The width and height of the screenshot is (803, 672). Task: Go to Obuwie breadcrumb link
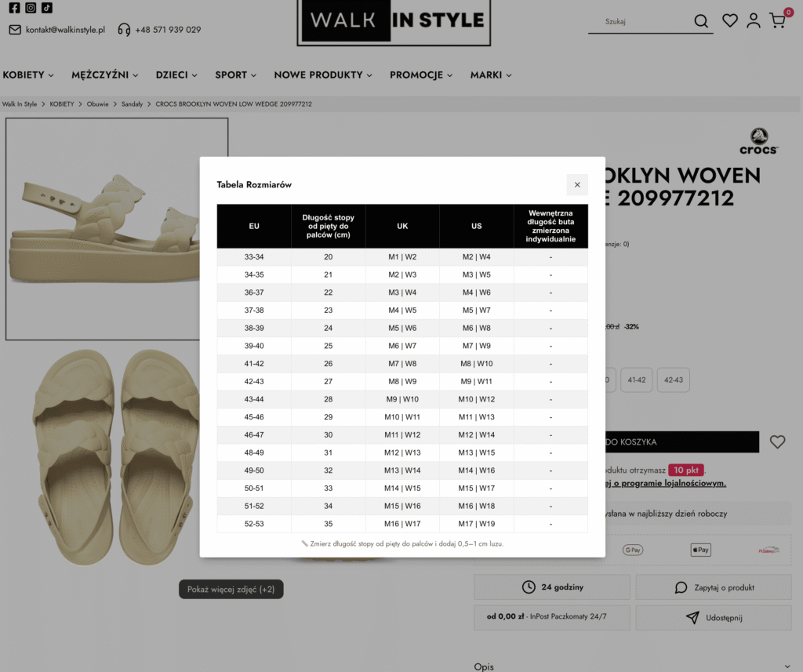97,104
